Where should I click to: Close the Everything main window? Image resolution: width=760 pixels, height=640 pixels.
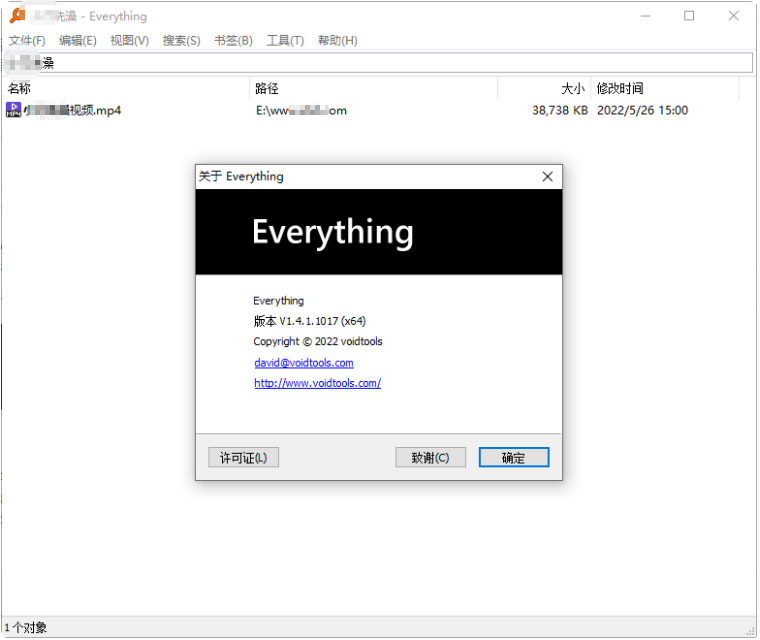(x=733, y=16)
